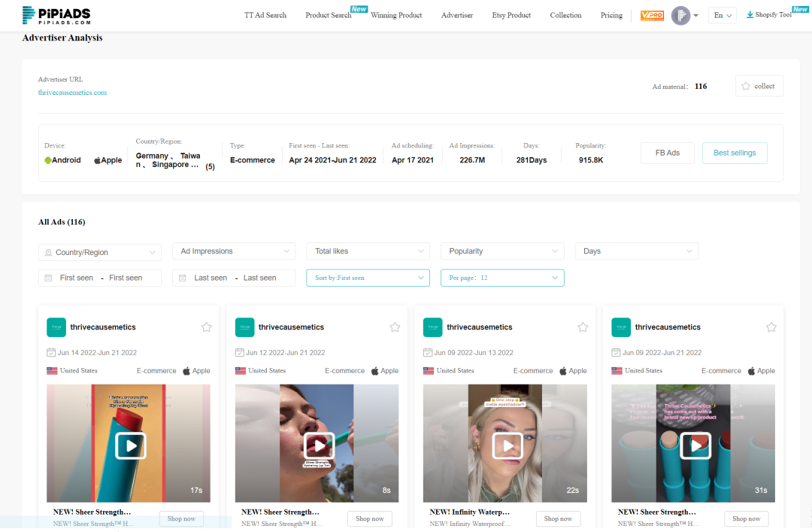Open thrivecausemetics name on first card
The width and height of the screenshot is (812, 532).
[x=103, y=327]
